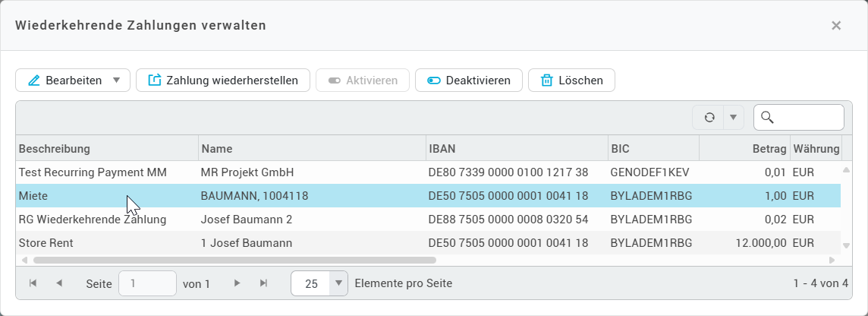Sort by the Beschreibung column header
The height and width of the screenshot is (316, 868).
tap(106, 148)
